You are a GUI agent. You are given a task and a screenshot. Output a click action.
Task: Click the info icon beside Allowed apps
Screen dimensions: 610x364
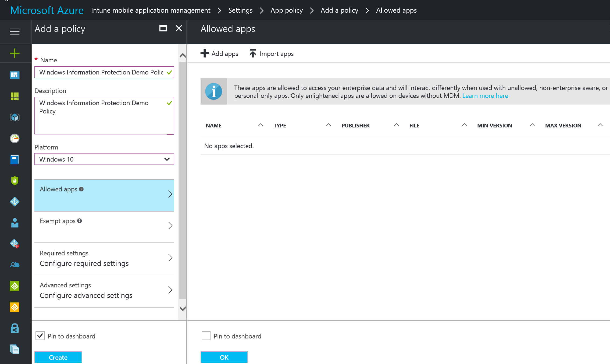[81, 189]
